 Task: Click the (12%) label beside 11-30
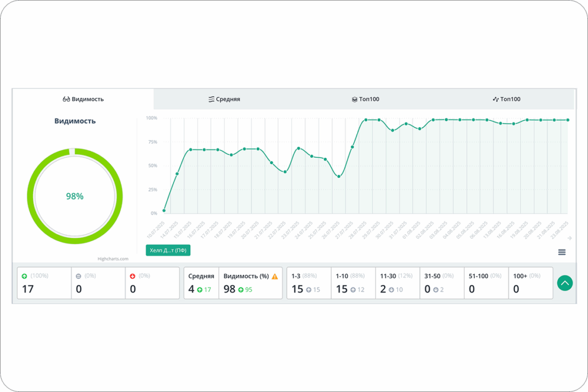405,276
